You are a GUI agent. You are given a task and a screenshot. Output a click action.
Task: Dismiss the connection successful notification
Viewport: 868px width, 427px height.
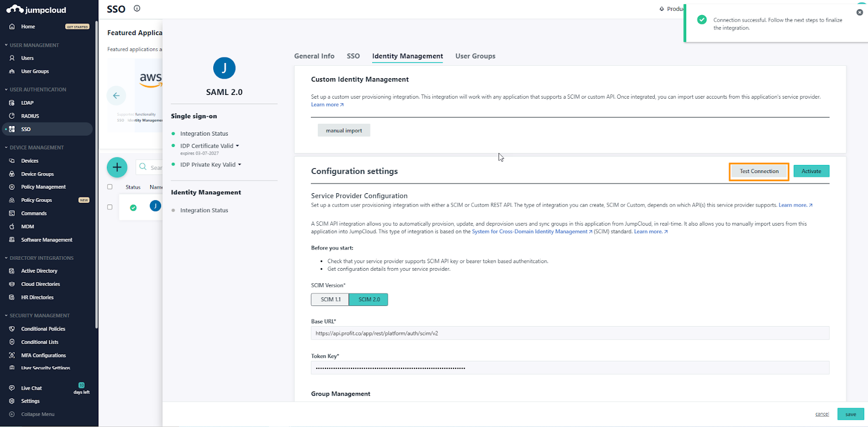coord(859,12)
